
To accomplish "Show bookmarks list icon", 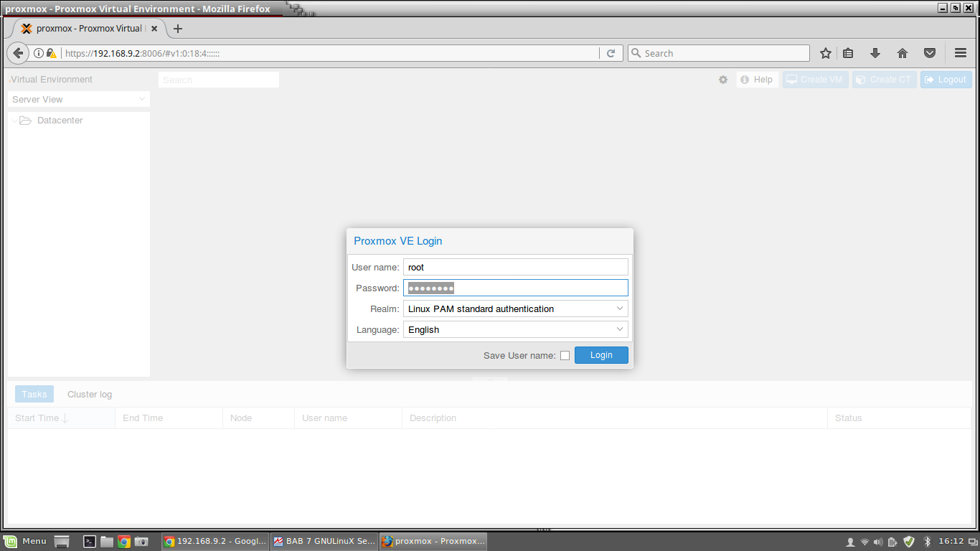I will [848, 53].
